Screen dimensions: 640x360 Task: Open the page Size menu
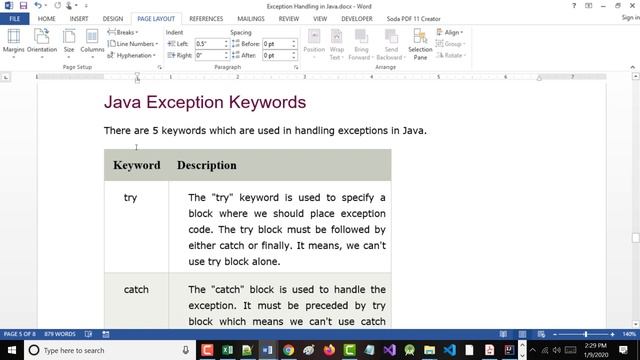click(x=69, y=43)
